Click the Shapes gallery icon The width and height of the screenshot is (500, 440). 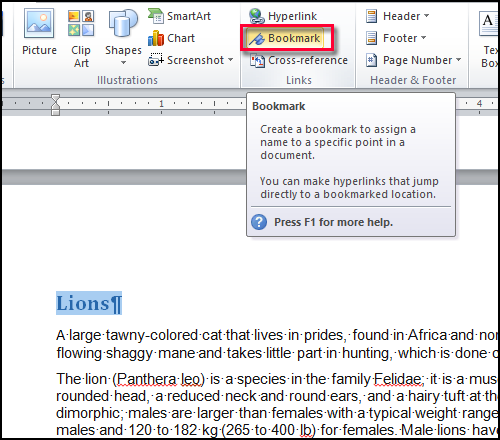pos(123,23)
